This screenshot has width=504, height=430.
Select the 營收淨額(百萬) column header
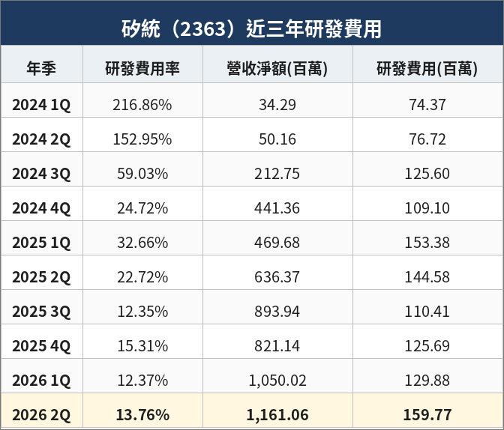277,68
